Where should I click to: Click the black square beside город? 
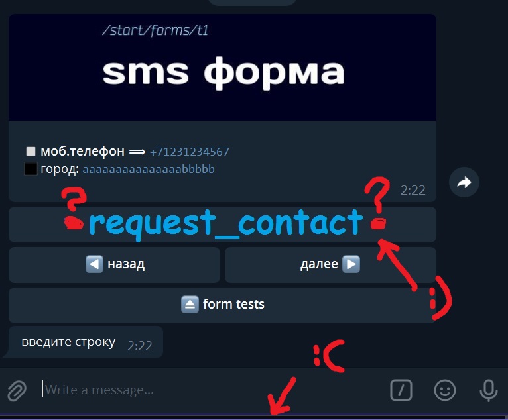click(x=31, y=169)
